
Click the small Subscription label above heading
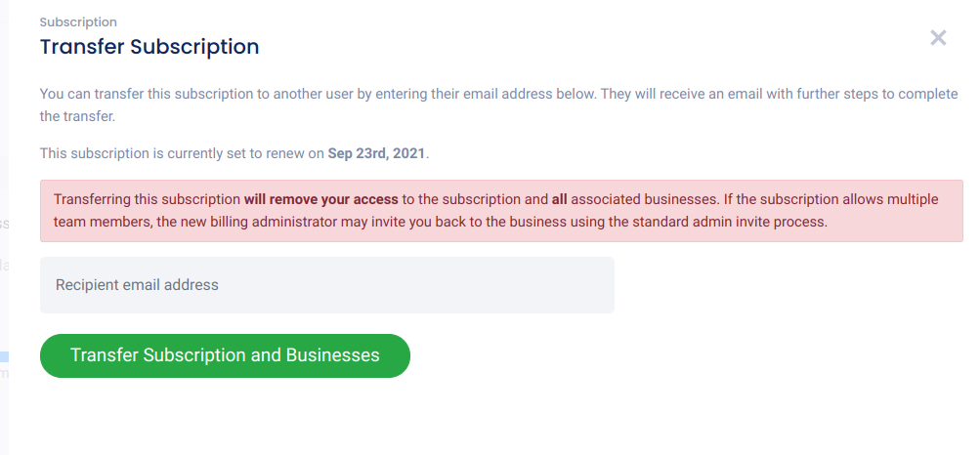click(x=78, y=21)
